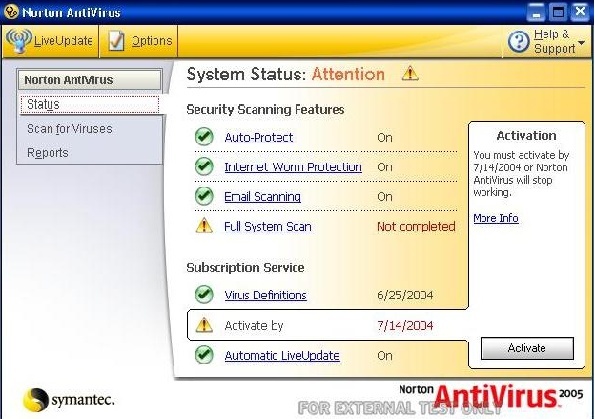Click the 7/14/2004 date in Activate by row

point(405,325)
